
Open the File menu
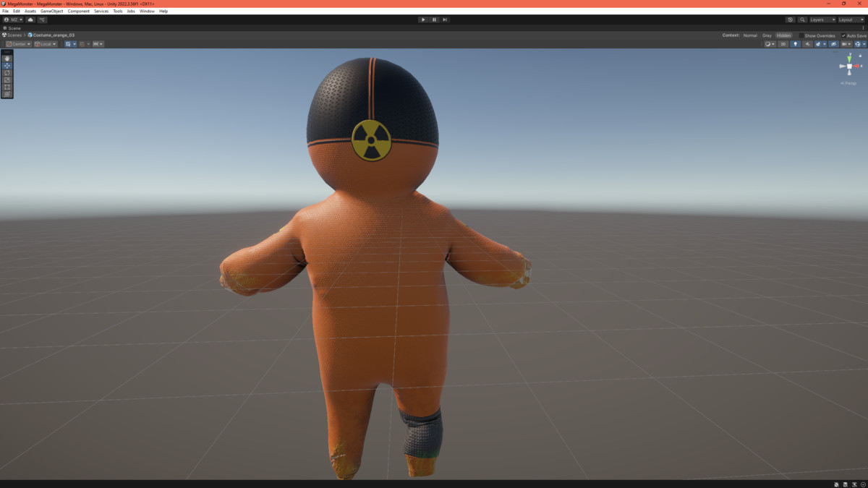[x=6, y=11]
